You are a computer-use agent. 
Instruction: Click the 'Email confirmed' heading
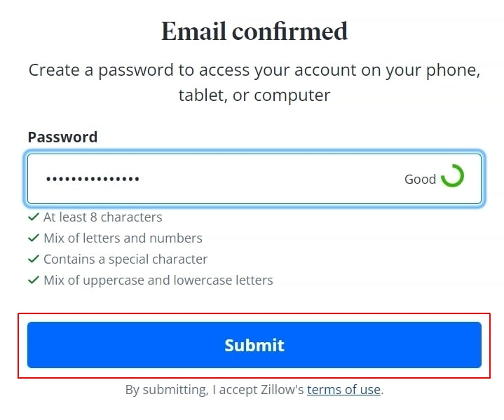coord(254,32)
